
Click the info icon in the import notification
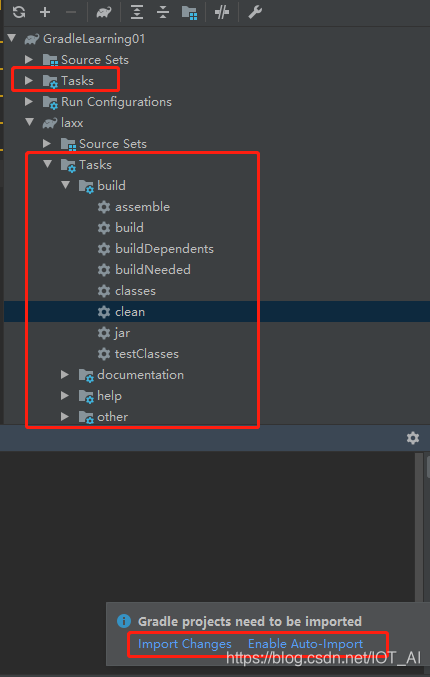124,621
